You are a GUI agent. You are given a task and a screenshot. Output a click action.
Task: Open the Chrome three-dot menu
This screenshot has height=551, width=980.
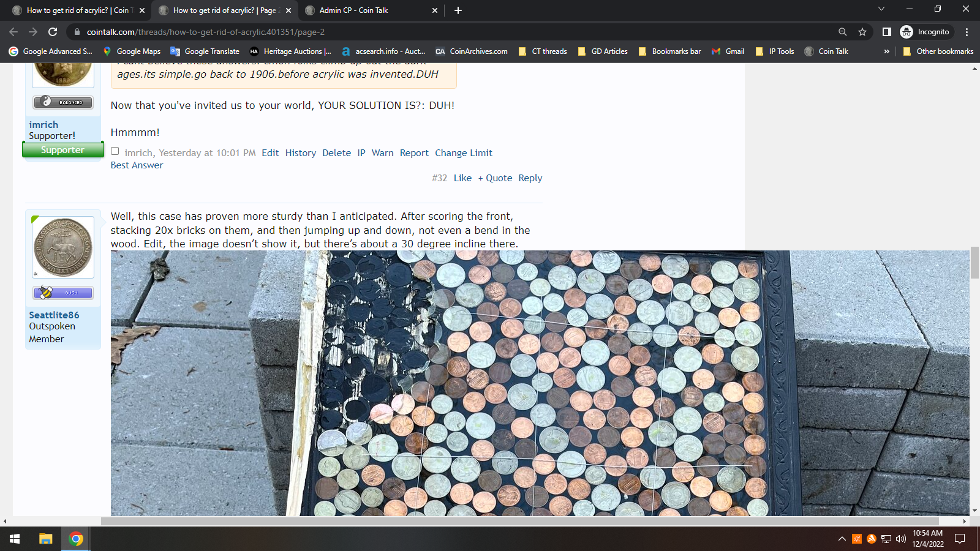967,32
